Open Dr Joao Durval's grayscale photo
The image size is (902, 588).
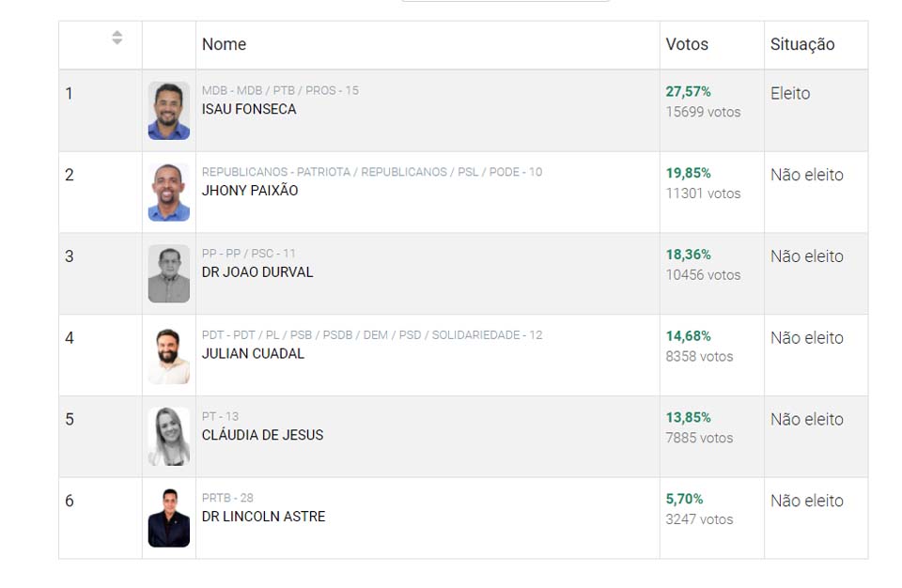[x=169, y=274]
